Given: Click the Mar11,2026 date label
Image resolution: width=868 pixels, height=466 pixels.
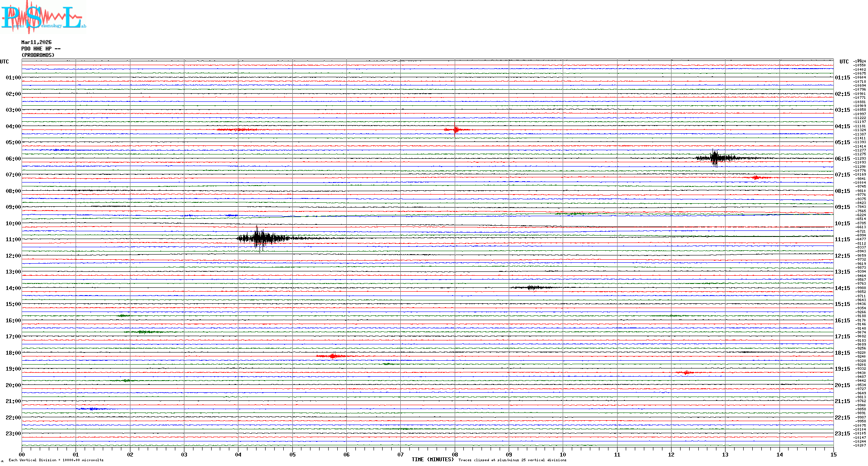Looking at the screenshot, I should pos(36,42).
